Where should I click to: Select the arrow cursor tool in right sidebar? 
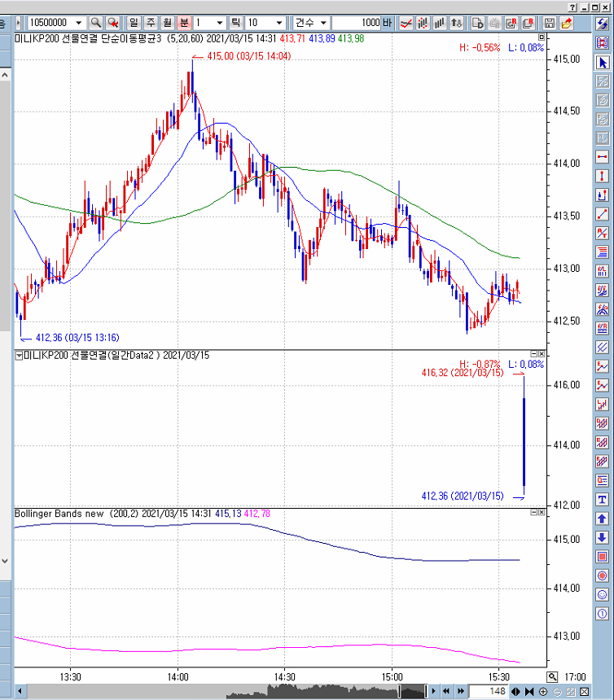[603, 63]
